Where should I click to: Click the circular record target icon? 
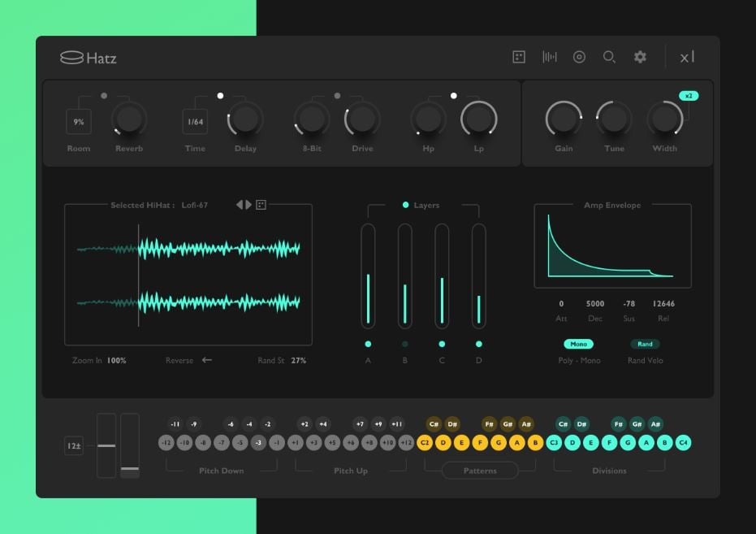click(x=579, y=57)
